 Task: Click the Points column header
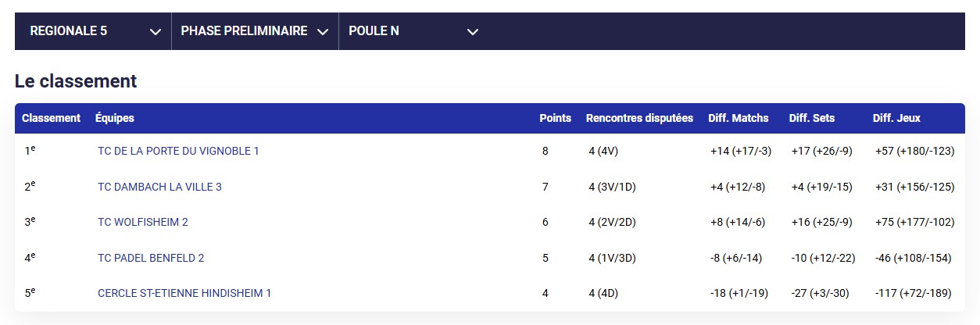[x=555, y=119]
